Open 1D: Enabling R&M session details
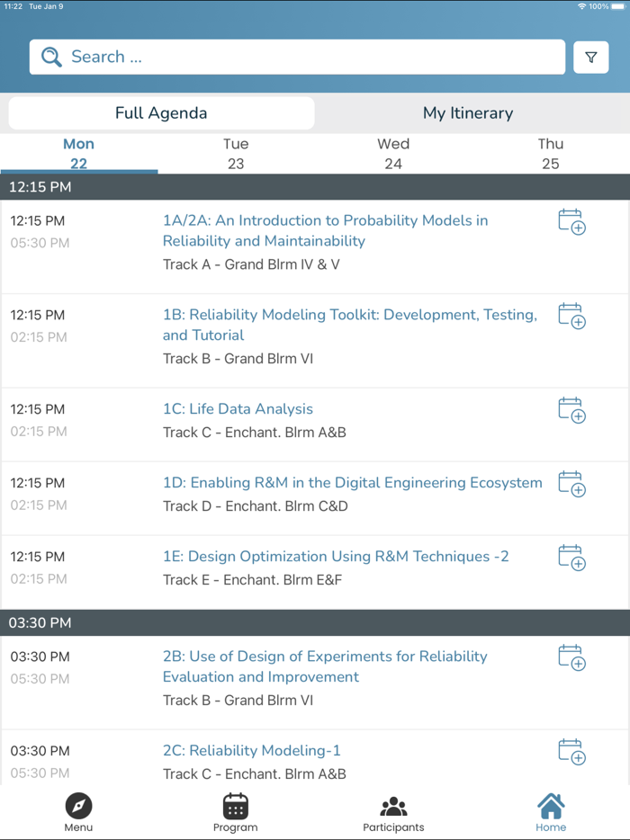The width and height of the screenshot is (630, 840). 352,483
